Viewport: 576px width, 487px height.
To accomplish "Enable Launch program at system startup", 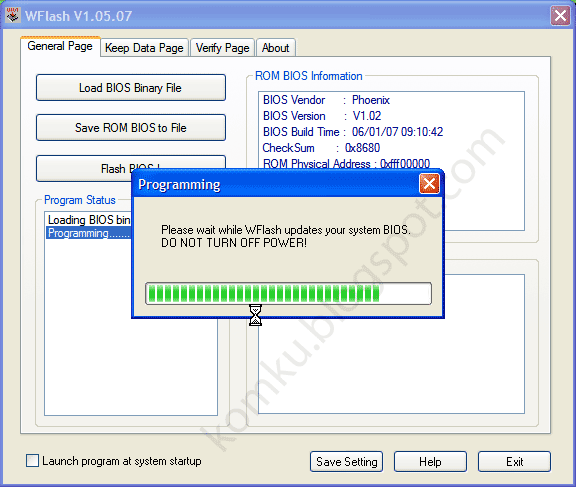I will (32, 461).
